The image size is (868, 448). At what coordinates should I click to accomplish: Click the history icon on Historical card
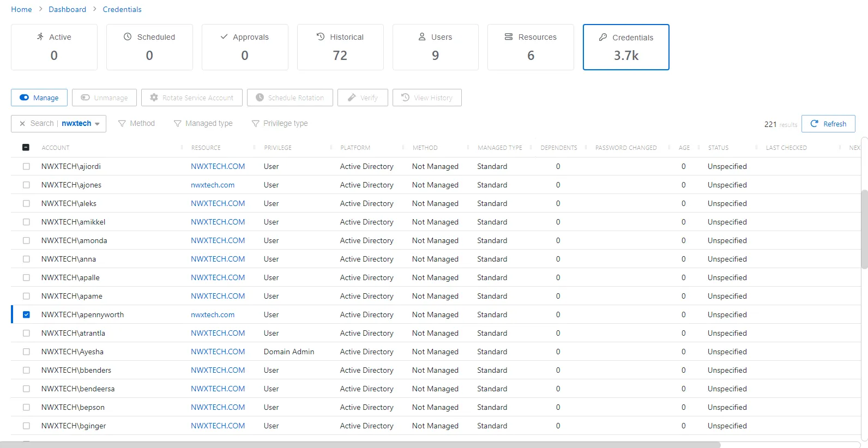[321, 37]
